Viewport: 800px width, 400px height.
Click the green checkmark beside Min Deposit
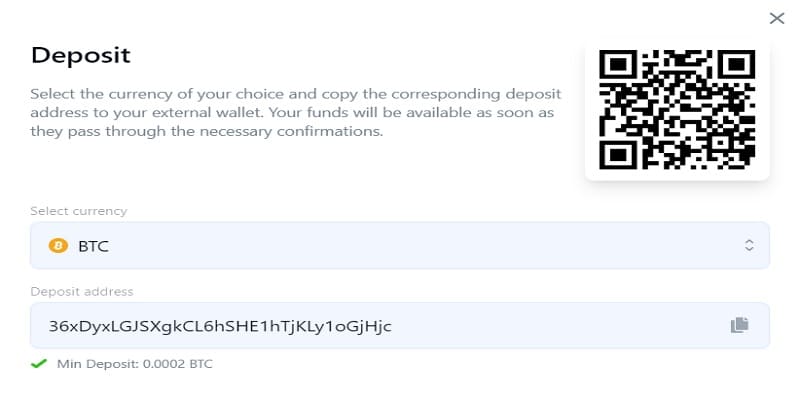click(38, 363)
